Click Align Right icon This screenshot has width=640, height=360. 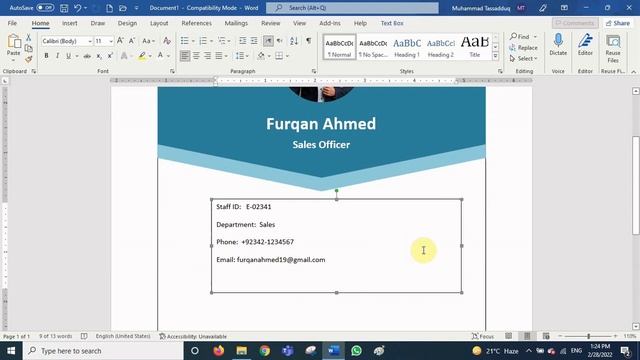click(207, 56)
